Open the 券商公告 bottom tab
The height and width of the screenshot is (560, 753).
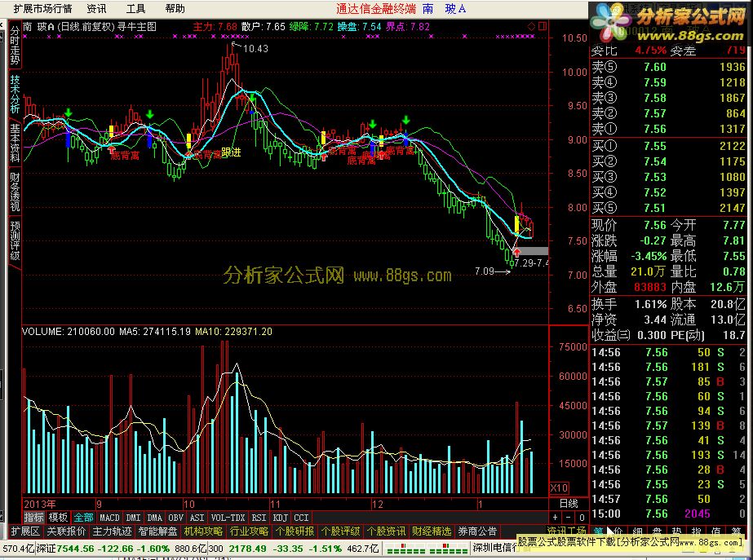pyautogui.click(x=477, y=531)
